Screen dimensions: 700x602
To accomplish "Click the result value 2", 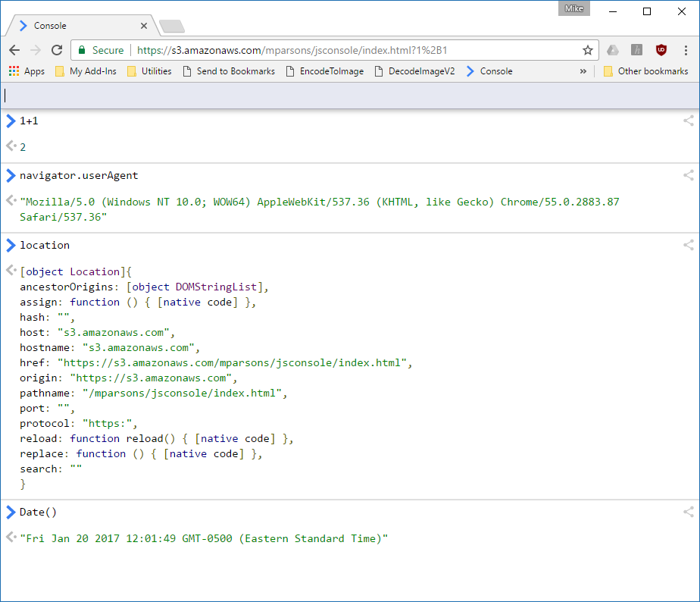I will click(23, 147).
